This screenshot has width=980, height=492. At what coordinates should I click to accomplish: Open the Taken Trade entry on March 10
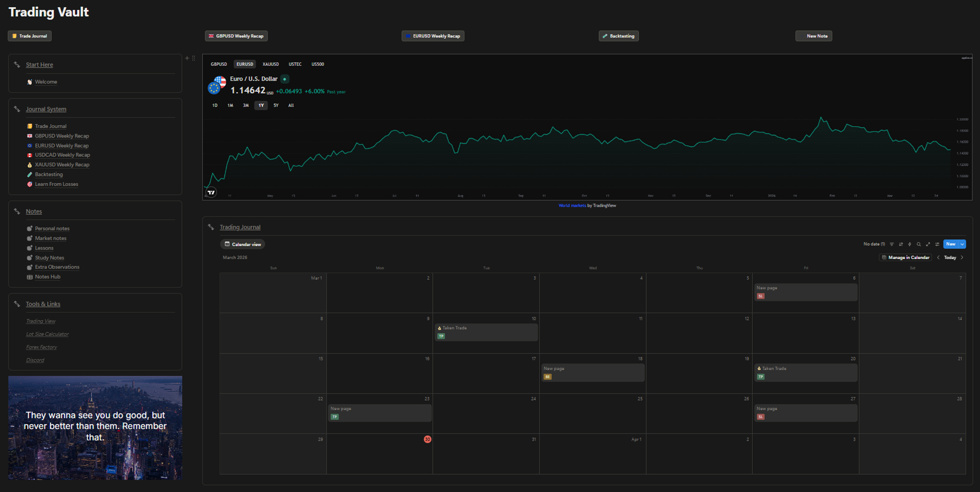pos(486,332)
